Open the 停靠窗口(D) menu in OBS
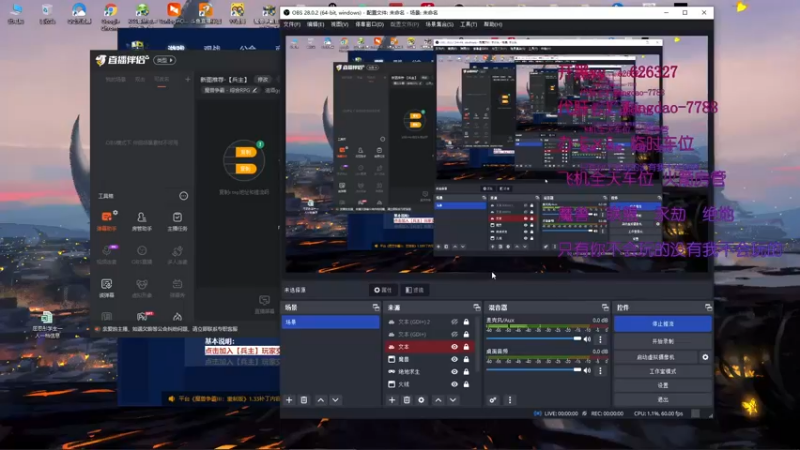This screenshot has width=800, height=450. (x=369, y=24)
